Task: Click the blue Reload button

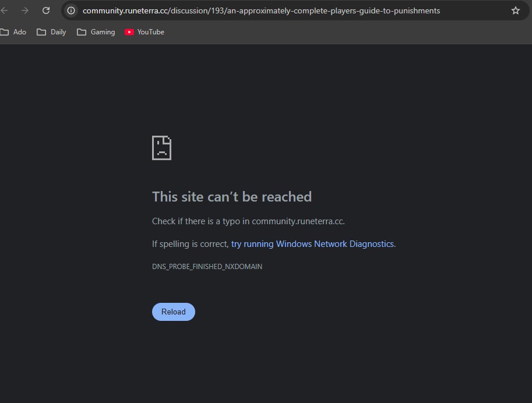Action: point(174,312)
